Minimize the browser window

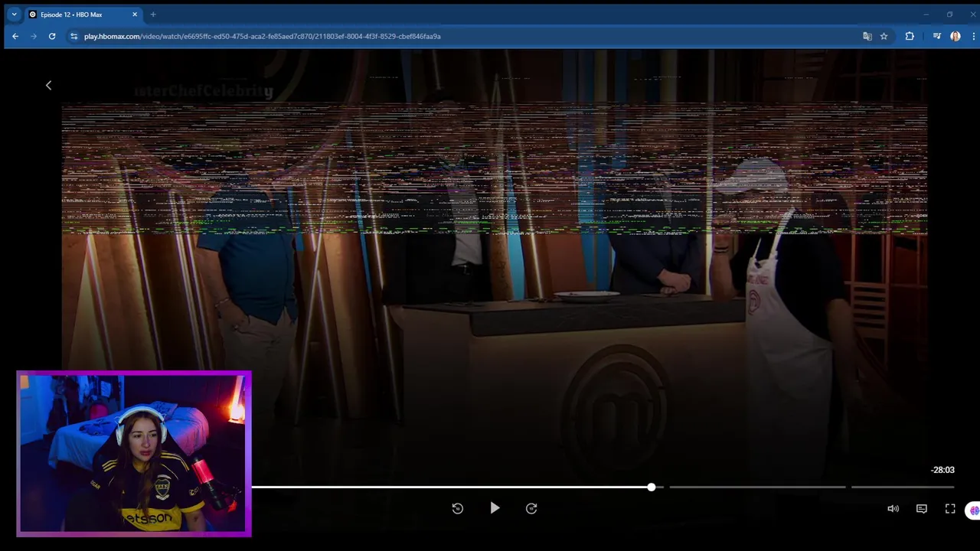coord(926,15)
